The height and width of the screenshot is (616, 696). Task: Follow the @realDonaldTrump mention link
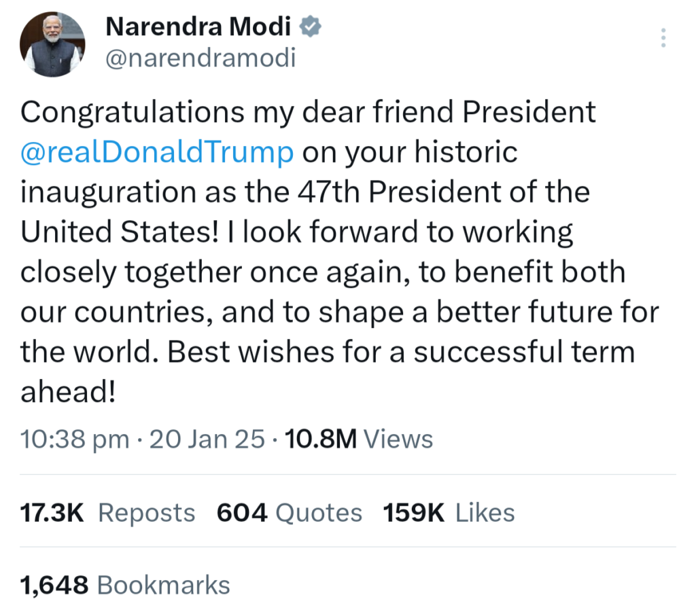pyautogui.click(x=157, y=151)
